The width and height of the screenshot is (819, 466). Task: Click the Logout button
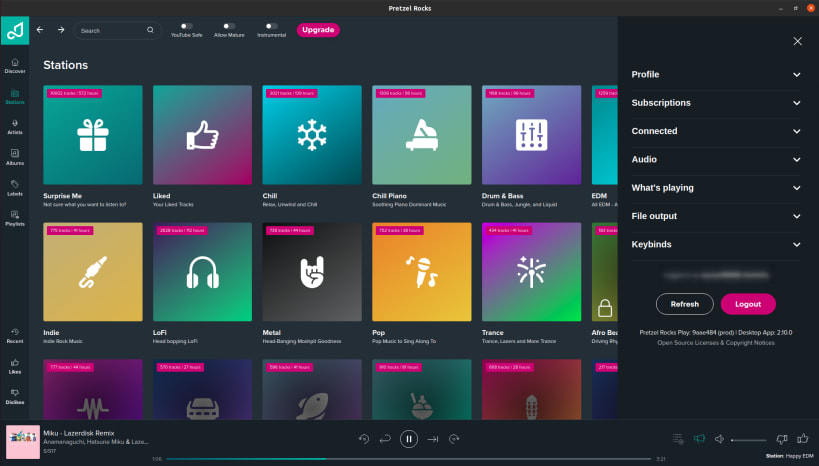click(748, 304)
